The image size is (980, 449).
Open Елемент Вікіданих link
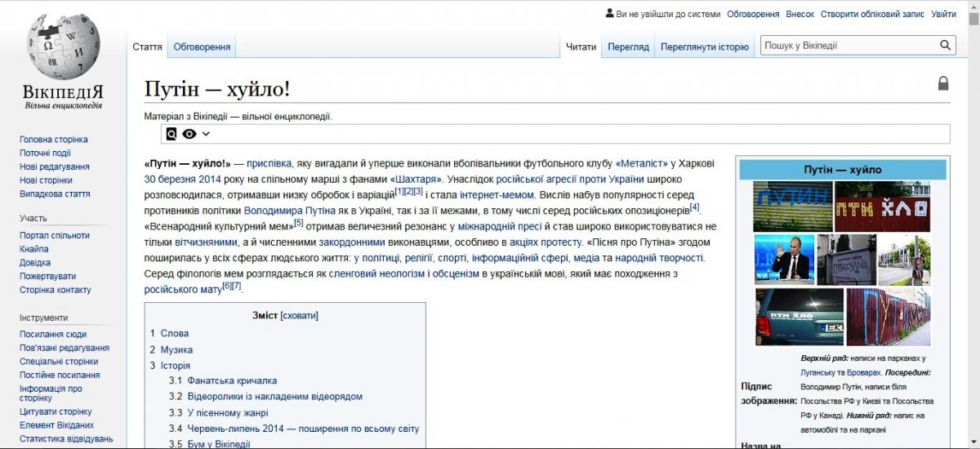pos(56,425)
